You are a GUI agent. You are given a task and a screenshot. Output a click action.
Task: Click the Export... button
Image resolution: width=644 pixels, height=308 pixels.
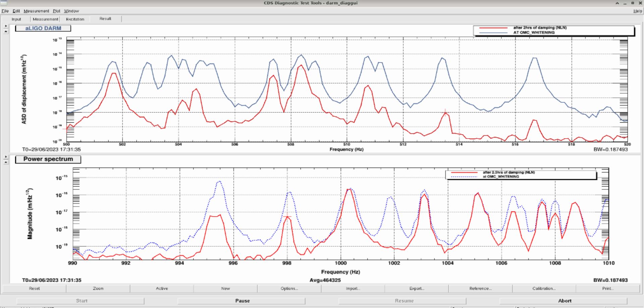pyautogui.click(x=417, y=289)
